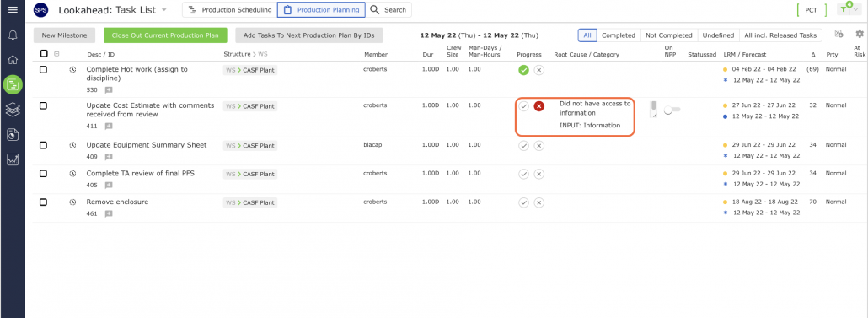Viewport: 868px width, 318px height.
Task: Check the box for Complete Hot work
Action: (43, 70)
